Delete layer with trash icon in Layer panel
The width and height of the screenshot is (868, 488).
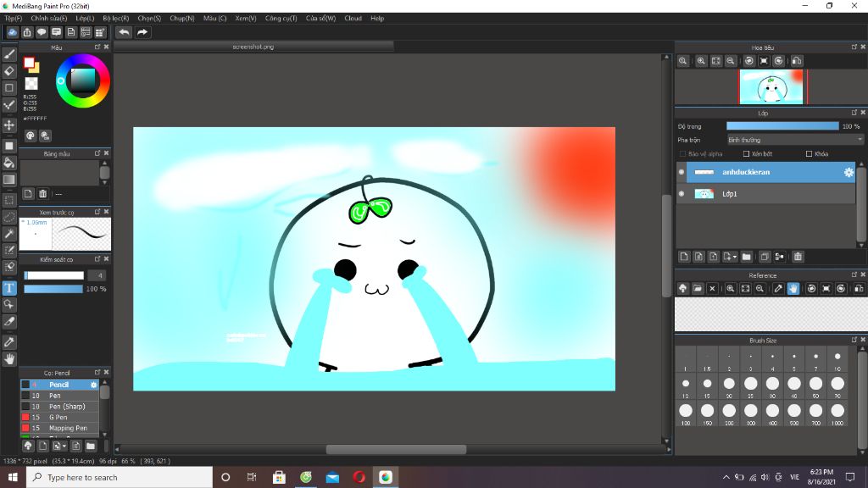pos(798,257)
